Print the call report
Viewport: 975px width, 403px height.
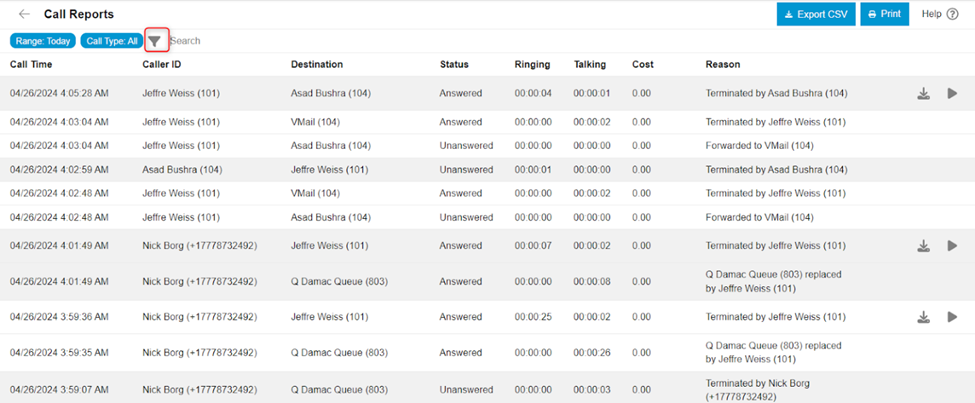(x=884, y=15)
